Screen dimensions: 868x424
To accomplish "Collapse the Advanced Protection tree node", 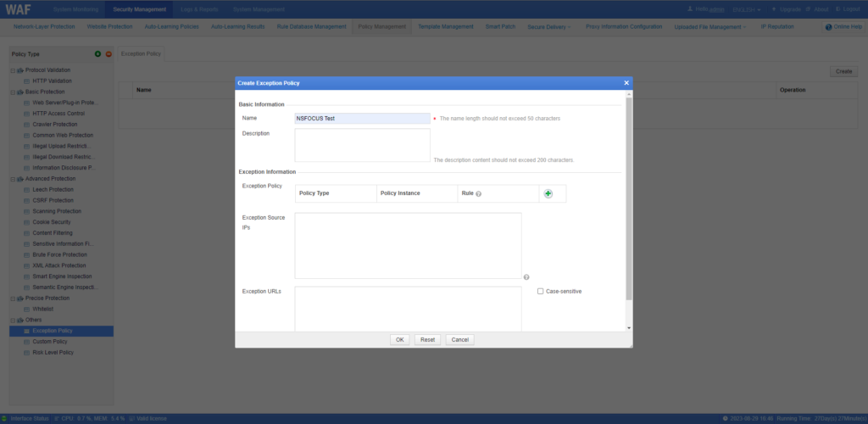I will pos(13,179).
